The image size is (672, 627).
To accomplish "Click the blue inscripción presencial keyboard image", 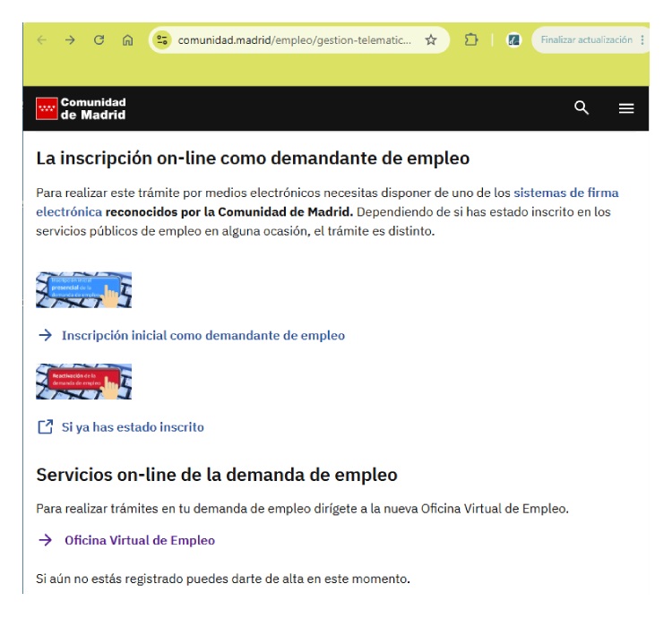I will (x=83, y=290).
